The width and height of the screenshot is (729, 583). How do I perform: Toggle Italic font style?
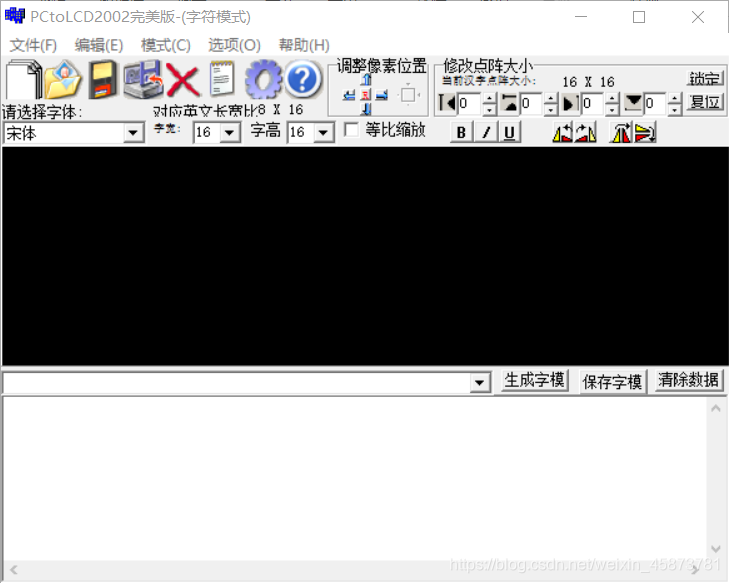click(486, 132)
